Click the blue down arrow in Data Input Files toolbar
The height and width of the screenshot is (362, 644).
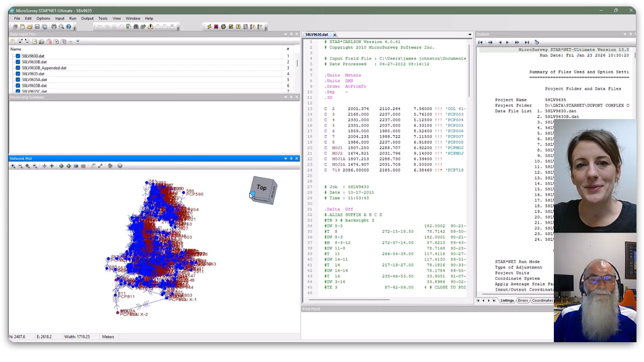tap(78, 41)
